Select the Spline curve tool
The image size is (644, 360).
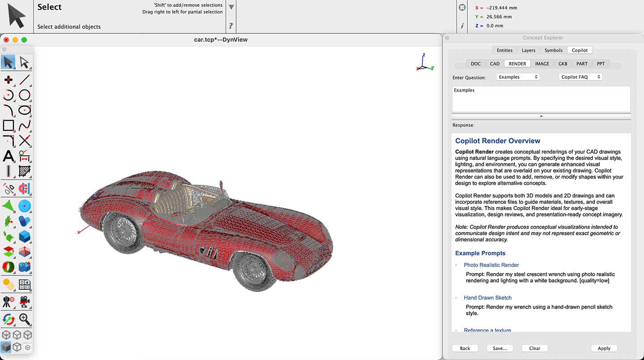click(x=25, y=125)
